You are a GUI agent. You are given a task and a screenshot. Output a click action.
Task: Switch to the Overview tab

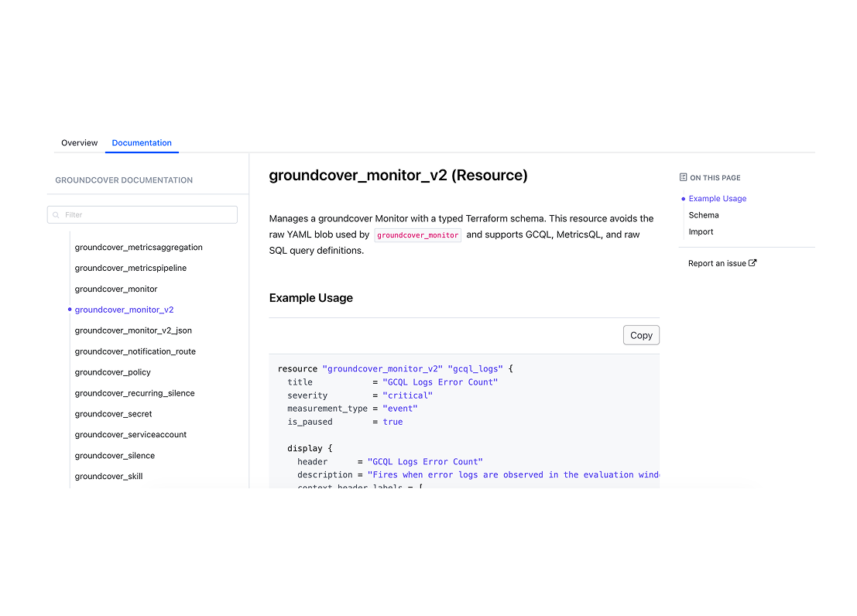coord(79,142)
